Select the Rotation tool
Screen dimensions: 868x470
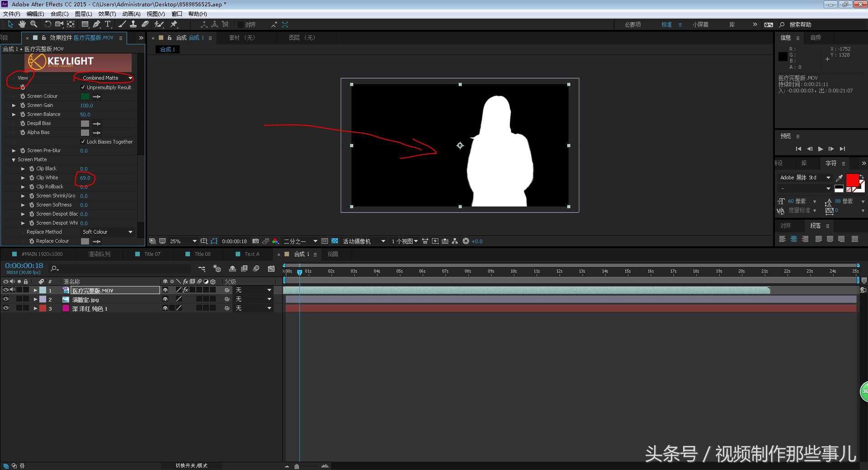tap(47, 24)
